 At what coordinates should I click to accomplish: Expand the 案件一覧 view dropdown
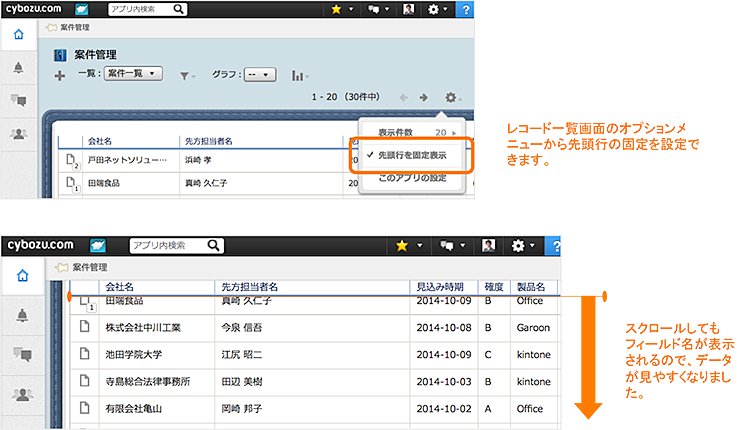tap(134, 75)
